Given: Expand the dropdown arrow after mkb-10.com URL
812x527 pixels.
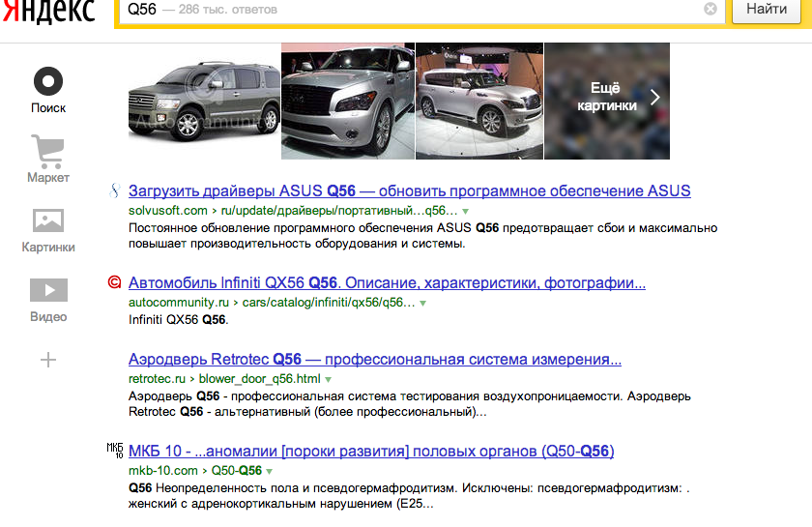Looking at the screenshot, I should click(270, 471).
